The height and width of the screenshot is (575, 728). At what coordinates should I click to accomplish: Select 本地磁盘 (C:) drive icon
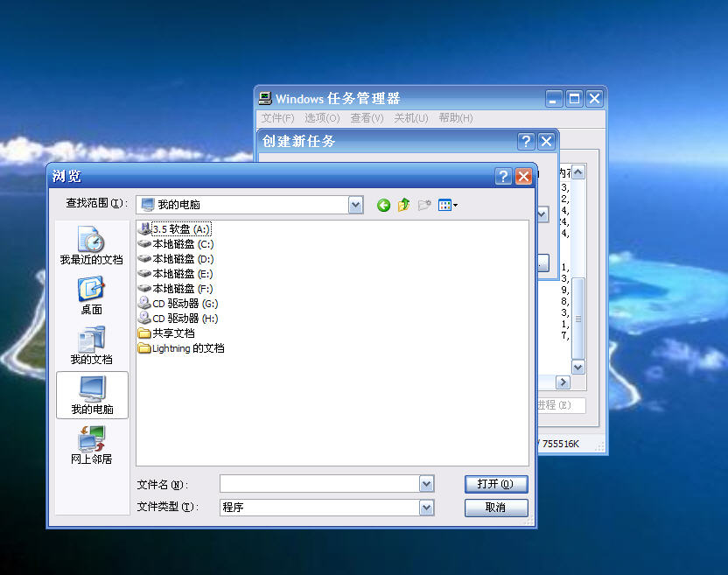pyautogui.click(x=144, y=243)
